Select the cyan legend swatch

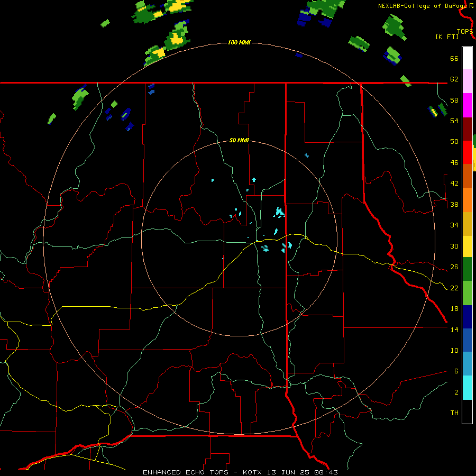467,388
